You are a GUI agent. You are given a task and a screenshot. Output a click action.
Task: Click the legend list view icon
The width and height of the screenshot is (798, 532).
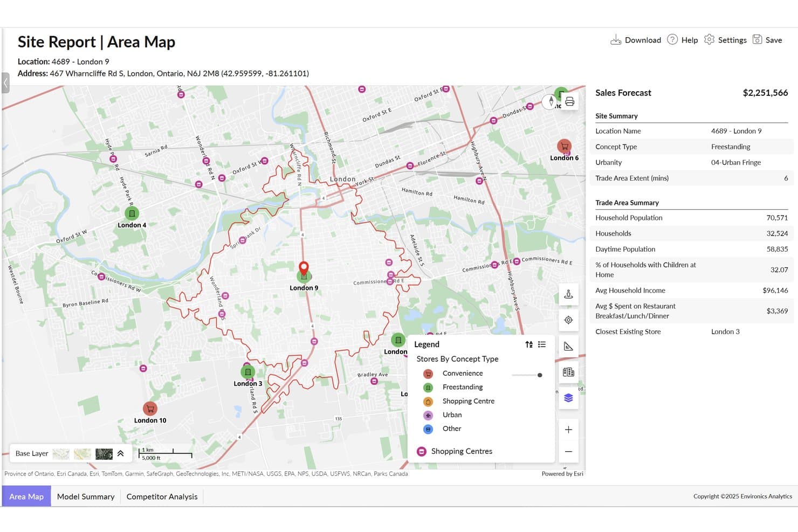coord(542,344)
